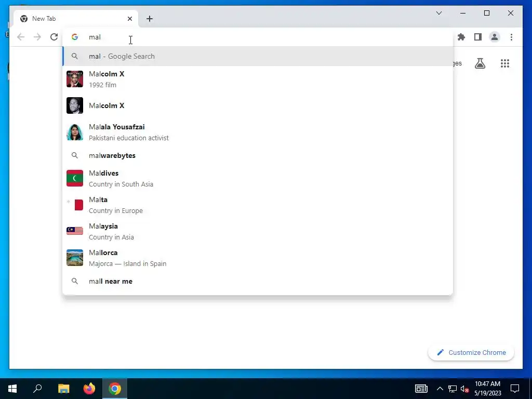Screen dimensions: 532x399
Task: Open the Google apps grid
Action: point(505,63)
